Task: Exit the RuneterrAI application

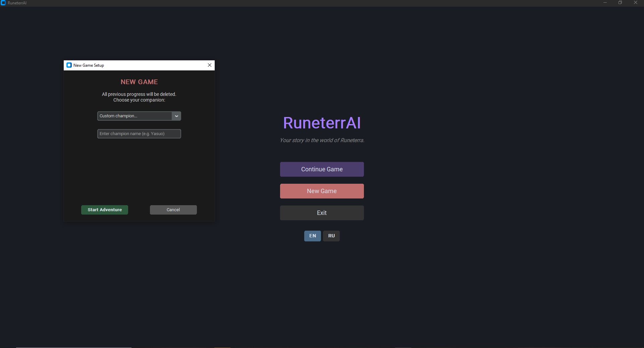Action: (x=322, y=213)
